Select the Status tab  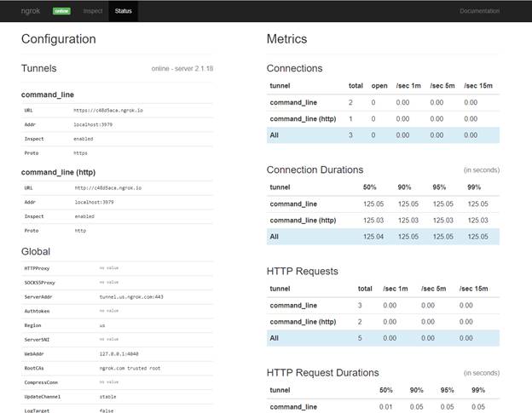coord(123,11)
